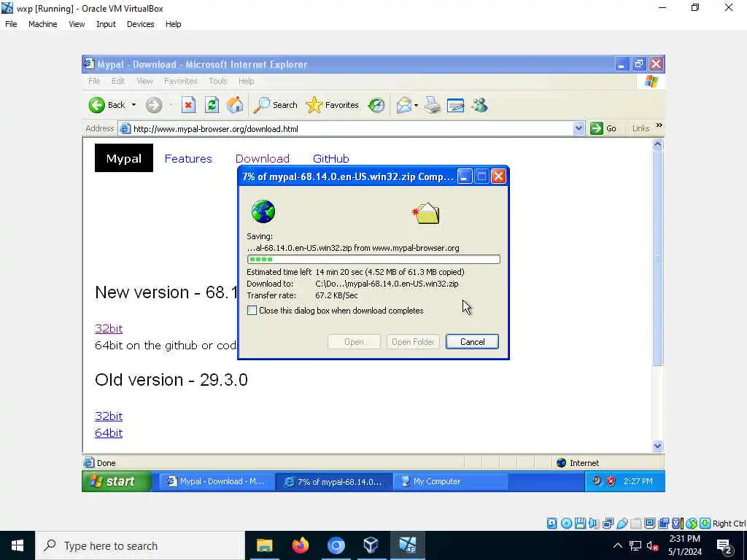Go to Home page via house icon
Viewport: 747px width, 560px height.
pyautogui.click(x=235, y=105)
